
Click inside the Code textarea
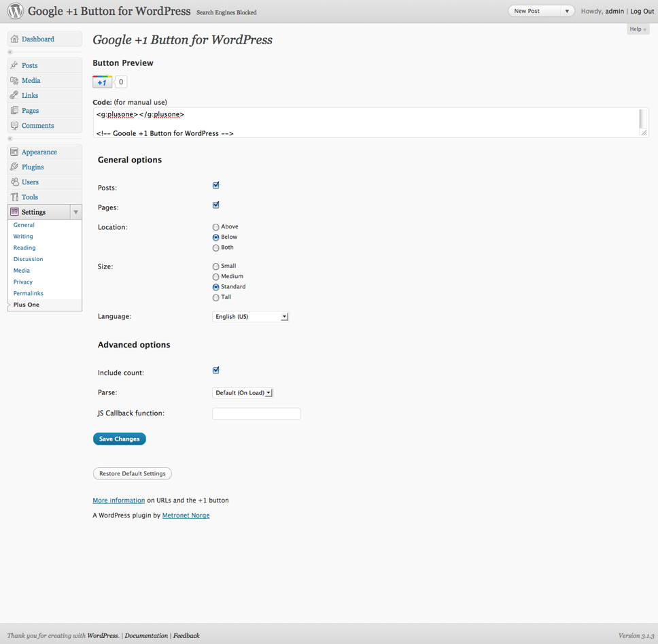[366, 122]
